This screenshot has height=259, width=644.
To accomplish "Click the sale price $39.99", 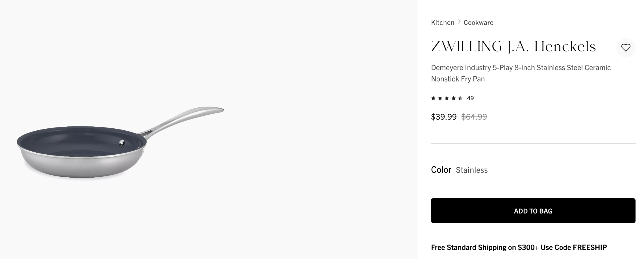I will tap(444, 116).
